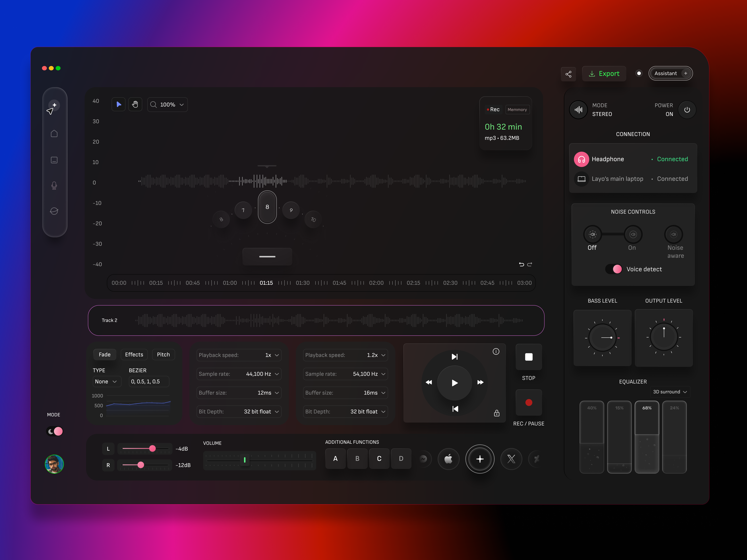Share via the X icon in additional functions

[x=511, y=459]
